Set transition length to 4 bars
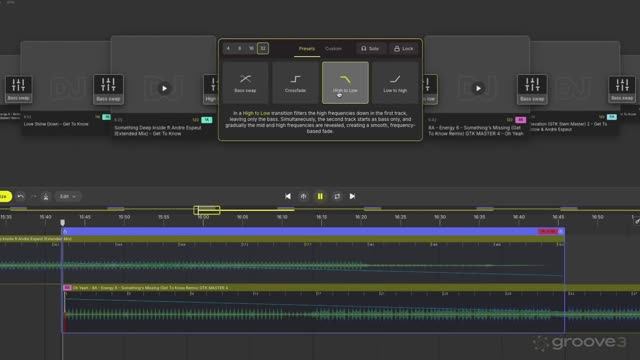640x360 pixels. pos(228,49)
